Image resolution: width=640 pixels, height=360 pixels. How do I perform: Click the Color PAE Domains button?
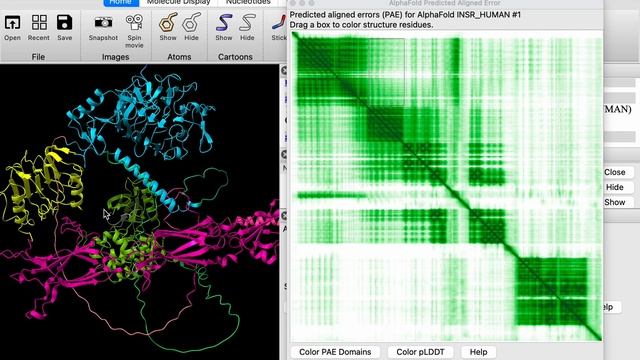click(x=335, y=352)
